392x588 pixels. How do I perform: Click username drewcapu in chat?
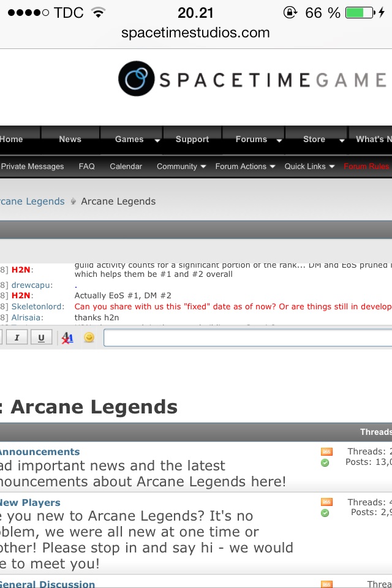[x=32, y=285]
